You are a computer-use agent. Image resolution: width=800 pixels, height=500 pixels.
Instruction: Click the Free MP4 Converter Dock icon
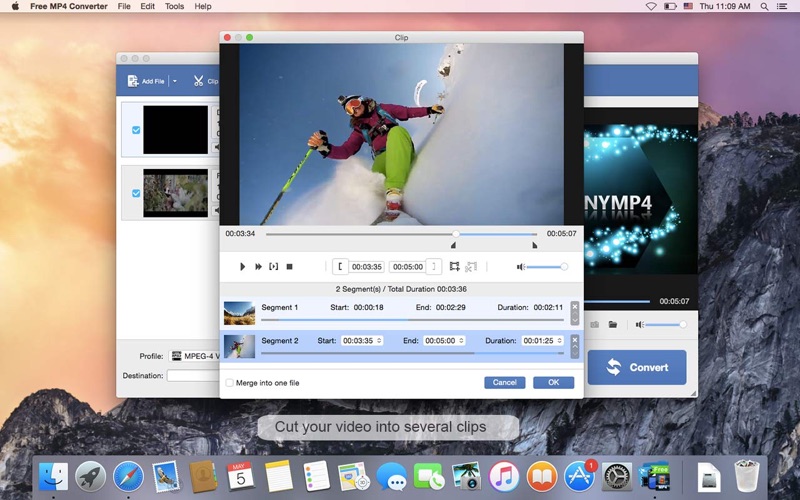[654, 477]
